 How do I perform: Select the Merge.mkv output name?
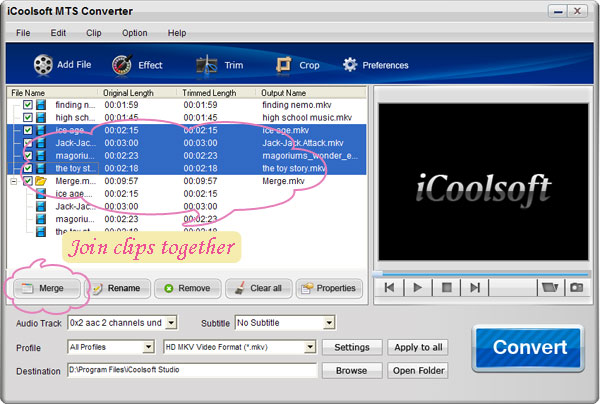(x=283, y=181)
